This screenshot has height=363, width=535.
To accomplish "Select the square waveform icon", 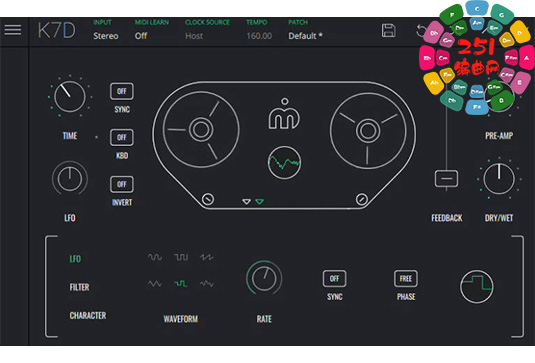I will click(181, 257).
